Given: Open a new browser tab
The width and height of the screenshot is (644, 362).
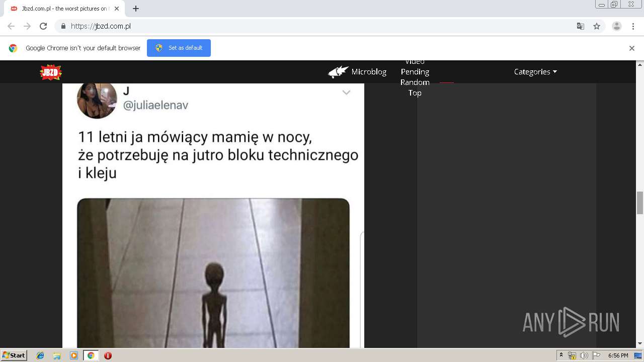Looking at the screenshot, I should coord(136,9).
